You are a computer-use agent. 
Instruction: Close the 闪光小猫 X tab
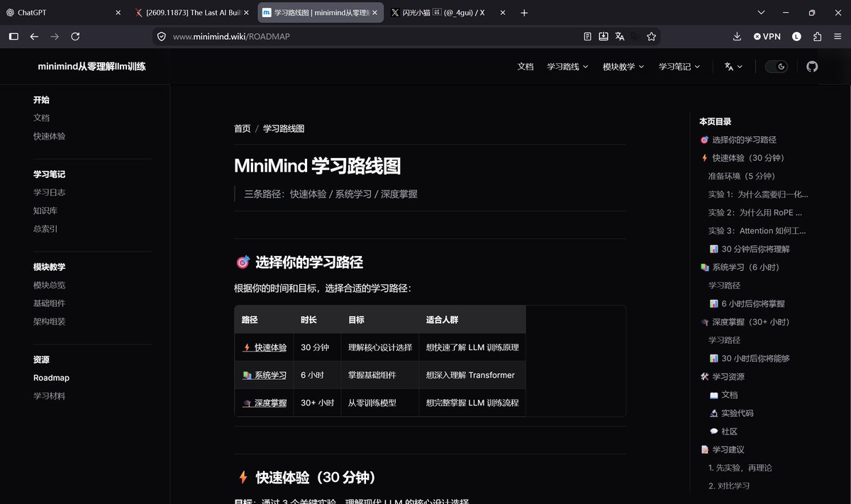[502, 13]
